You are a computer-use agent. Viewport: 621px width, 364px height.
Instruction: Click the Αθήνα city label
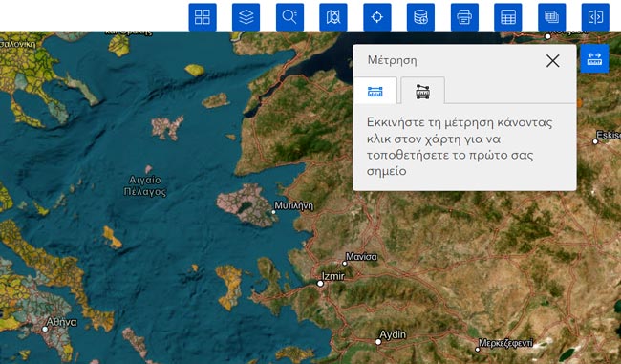[61, 322]
